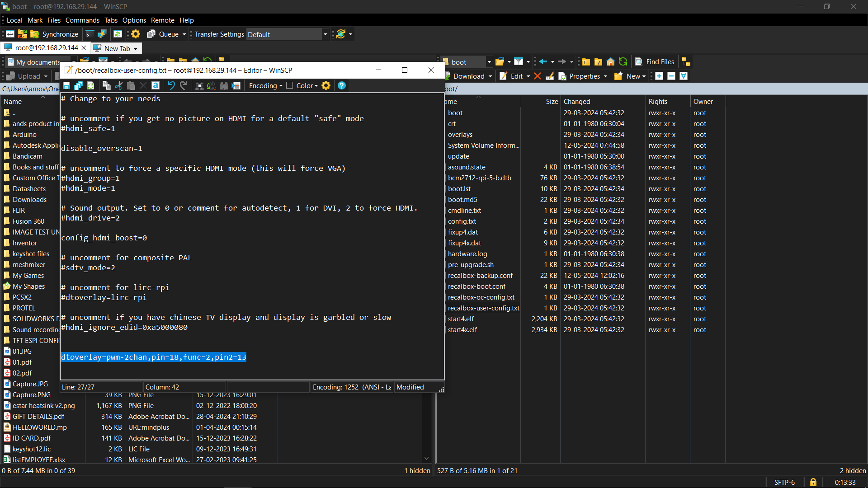Screen dimensions: 868x488
Task: Click the Select All icon in editor
Action: point(156,86)
